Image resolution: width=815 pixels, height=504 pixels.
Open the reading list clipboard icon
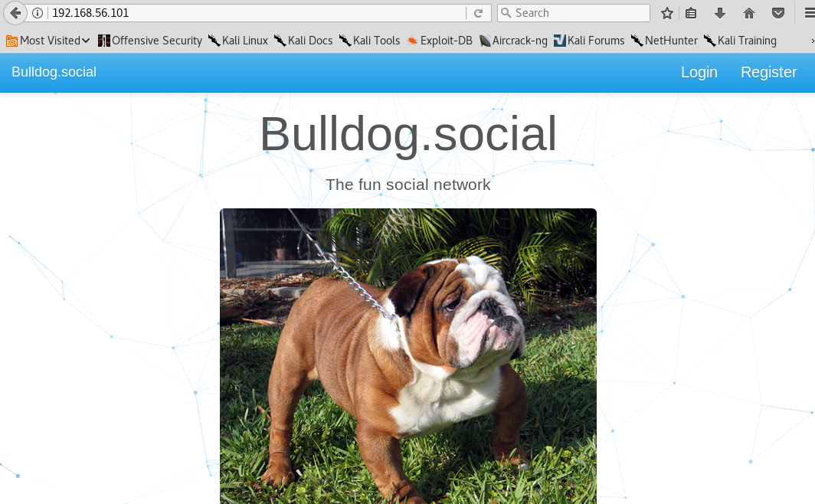pos(691,13)
